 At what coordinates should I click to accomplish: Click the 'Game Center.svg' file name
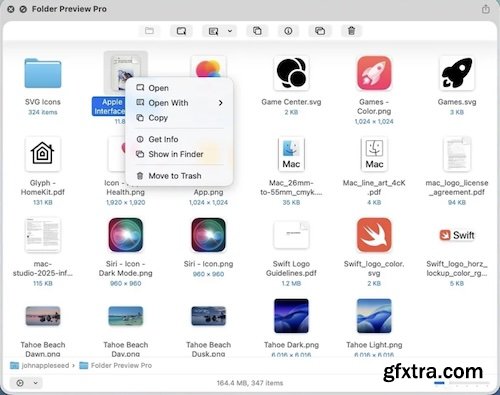(x=291, y=102)
